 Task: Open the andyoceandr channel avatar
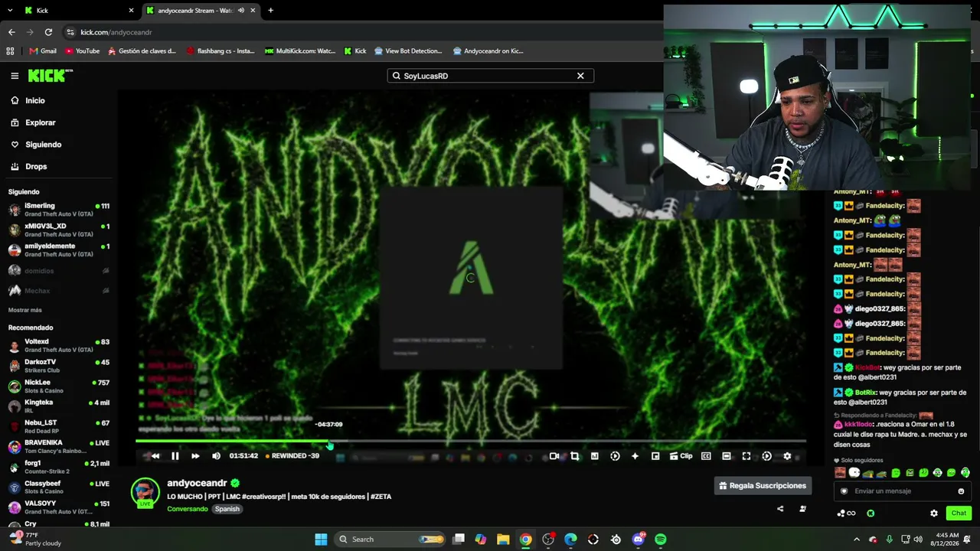tap(145, 492)
